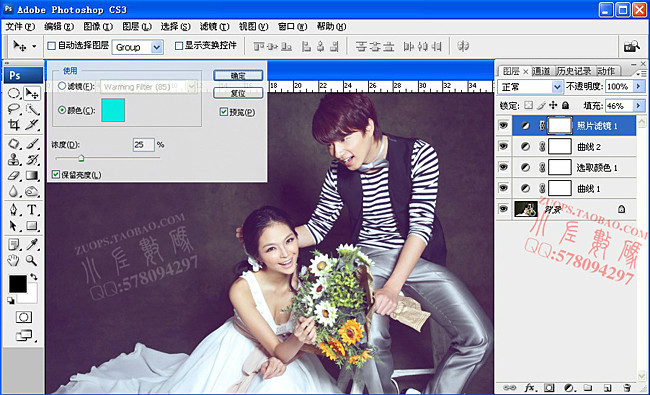The width and height of the screenshot is (650, 395).
Task: Select the Path Selection tool
Action: pyautogui.click(x=14, y=226)
